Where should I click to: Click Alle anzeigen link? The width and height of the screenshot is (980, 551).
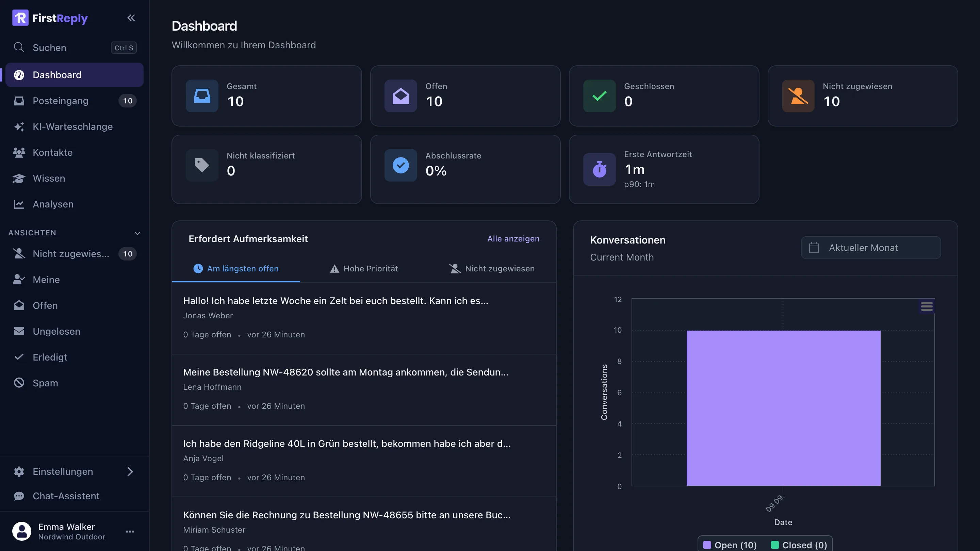513,239
